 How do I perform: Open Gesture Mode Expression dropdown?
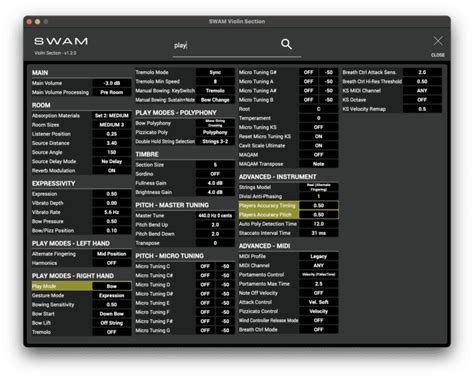[x=112, y=295]
